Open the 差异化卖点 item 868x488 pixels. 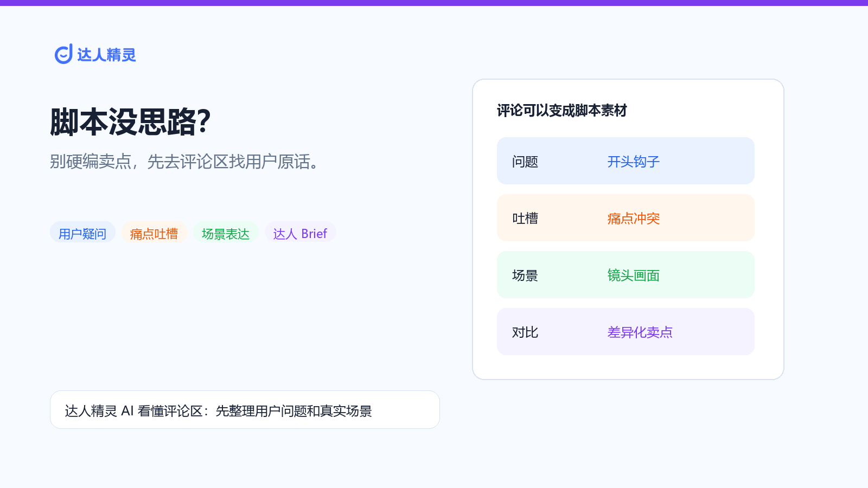point(640,332)
